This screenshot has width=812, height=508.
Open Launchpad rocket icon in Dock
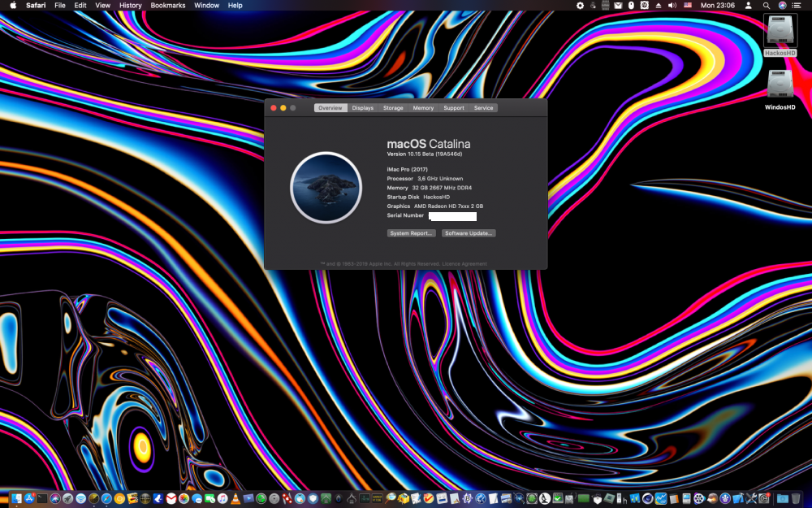[x=68, y=499]
